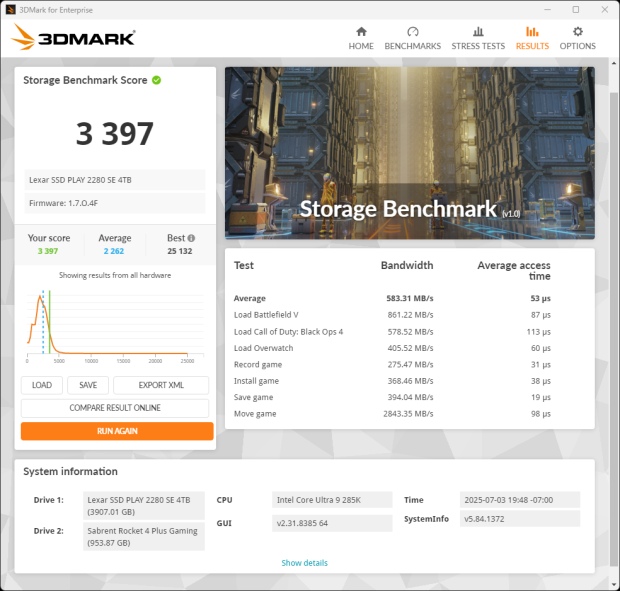Click the Stress Tests chart icon
This screenshot has width=620, height=591.
point(478,32)
